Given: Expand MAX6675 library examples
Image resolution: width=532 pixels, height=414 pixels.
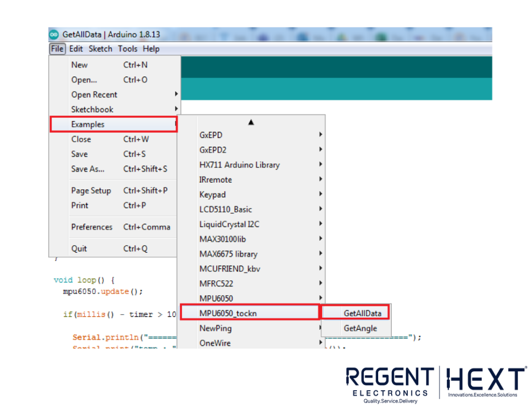Looking at the screenshot, I should click(x=252, y=254).
